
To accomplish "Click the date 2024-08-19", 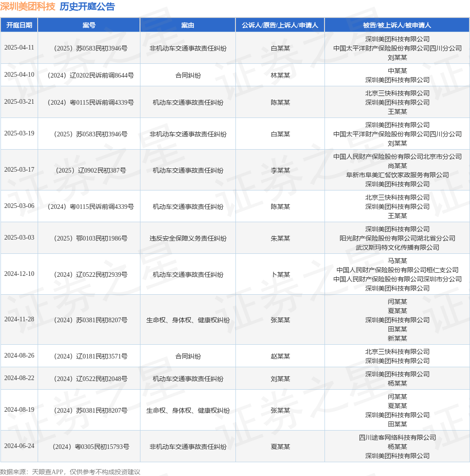I will point(19,409).
